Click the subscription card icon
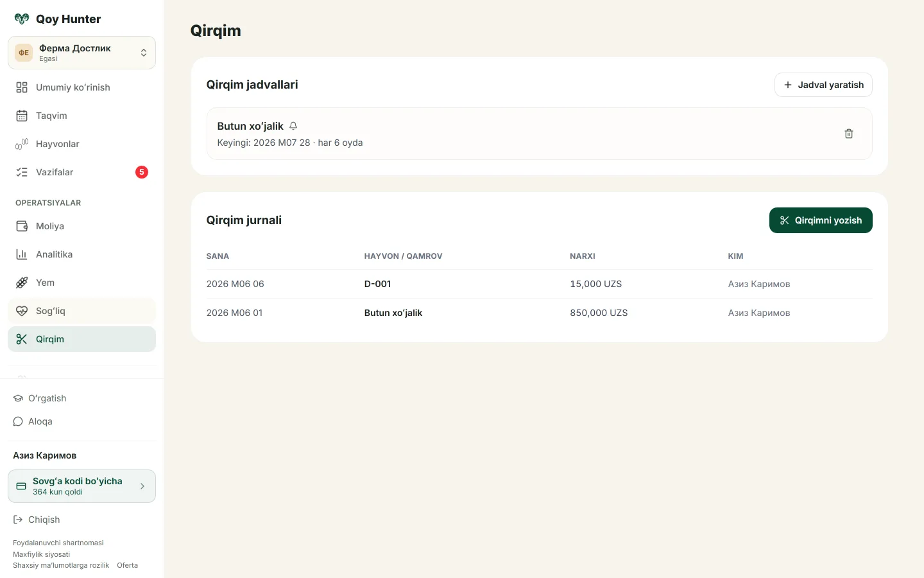The width and height of the screenshot is (924, 578). (x=21, y=486)
